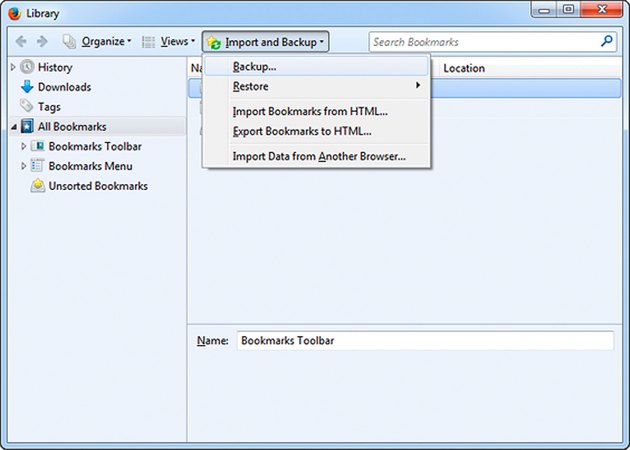
Task: Expand the Bookmarks Toolbar tree node
Action: click(23, 146)
